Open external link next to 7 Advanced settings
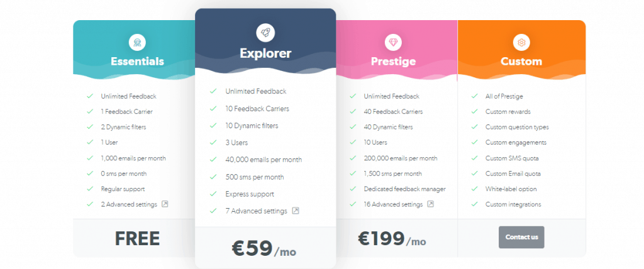Viewport: 644px width, 269px height. pyautogui.click(x=296, y=211)
